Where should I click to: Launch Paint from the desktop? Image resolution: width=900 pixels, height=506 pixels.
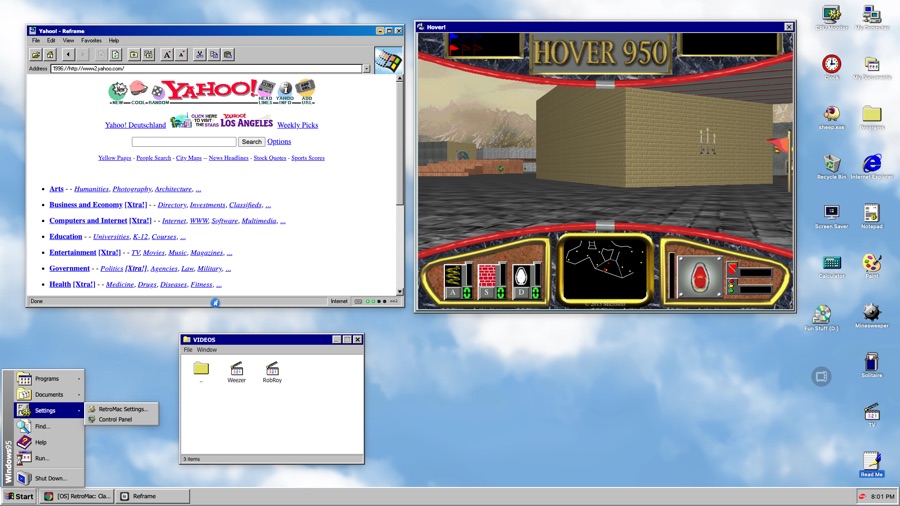click(871, 266)
